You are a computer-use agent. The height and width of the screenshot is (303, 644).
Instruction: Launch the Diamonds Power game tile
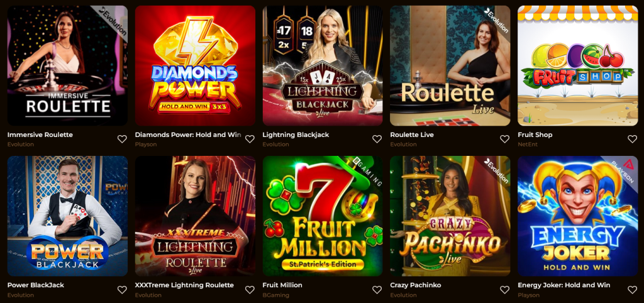click(x=195, y=65)
